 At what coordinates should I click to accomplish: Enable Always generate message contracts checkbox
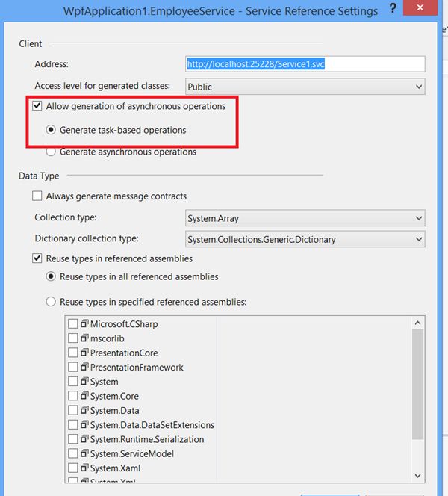click(37, 196)
